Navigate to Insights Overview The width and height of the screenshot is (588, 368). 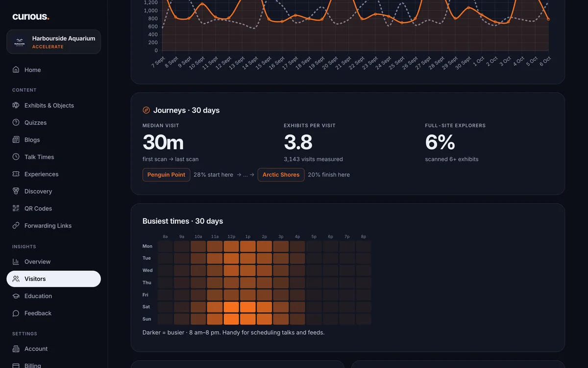(x=54, y=262)
